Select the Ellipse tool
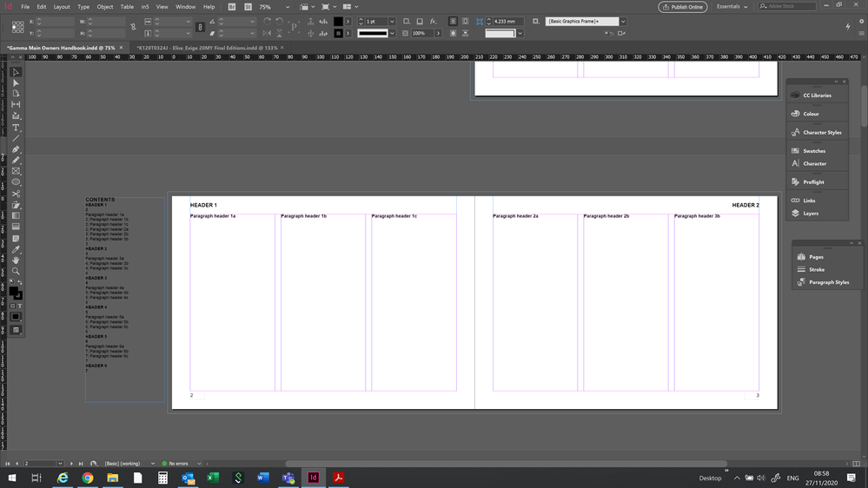 click(16, 182)
